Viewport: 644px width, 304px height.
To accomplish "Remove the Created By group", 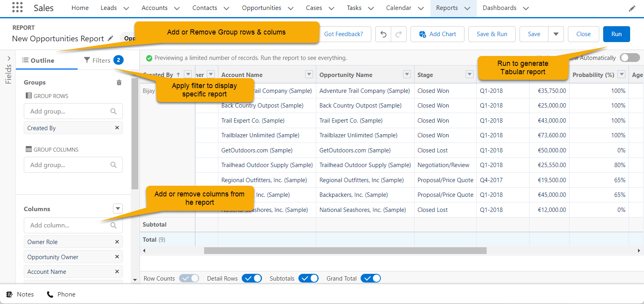I will 117,128.
